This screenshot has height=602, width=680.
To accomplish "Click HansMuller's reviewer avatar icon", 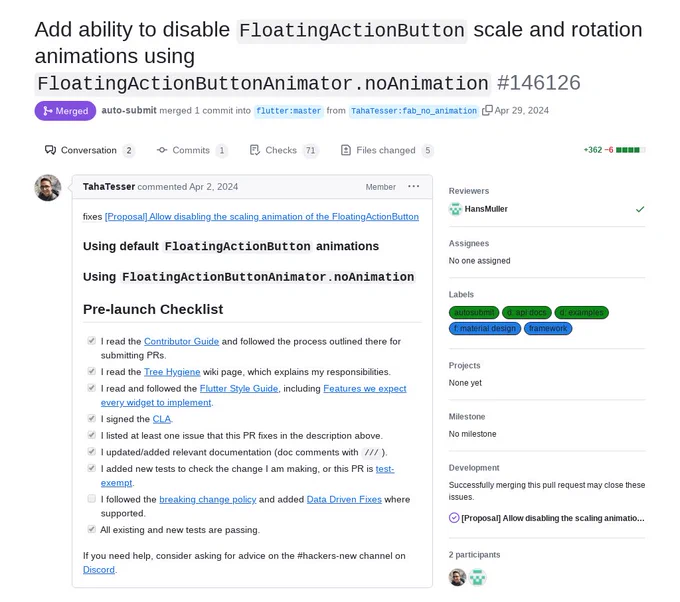I will point(455,209).
